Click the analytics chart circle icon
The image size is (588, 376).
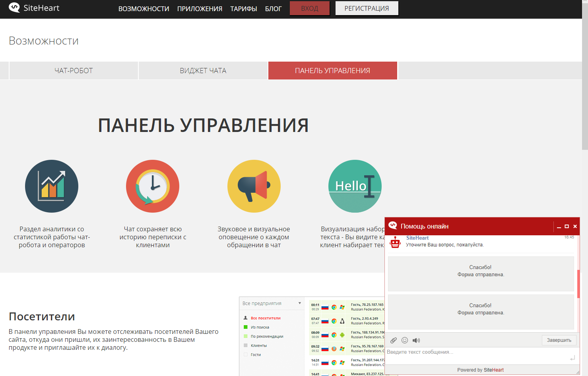pyautogui.click(x=52, y=186)
